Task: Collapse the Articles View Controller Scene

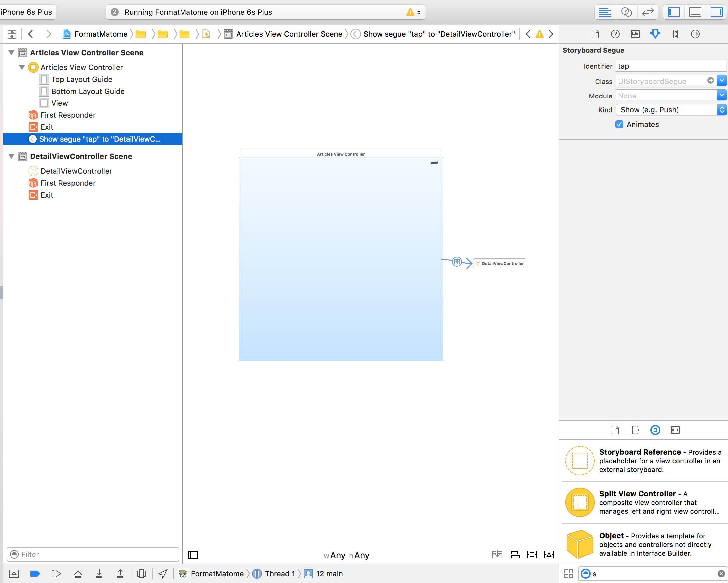Action: (11, 53)
